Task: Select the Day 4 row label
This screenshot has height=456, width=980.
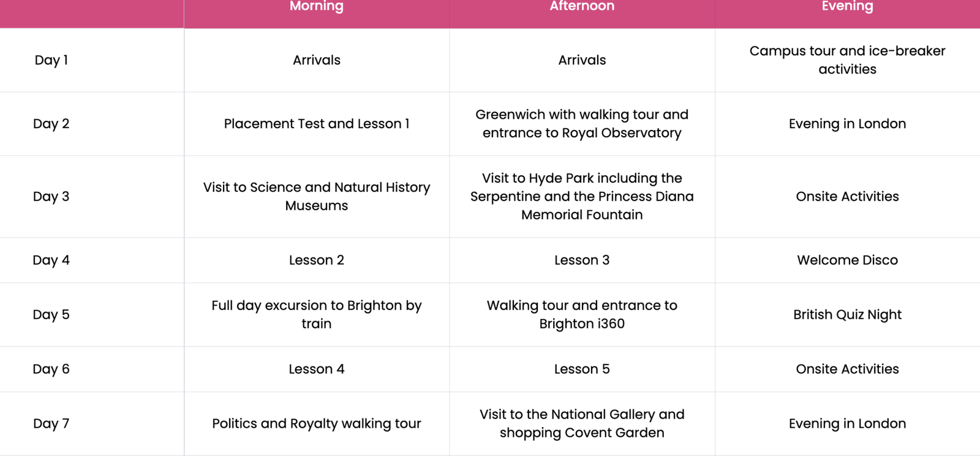Action: (51, 260)
